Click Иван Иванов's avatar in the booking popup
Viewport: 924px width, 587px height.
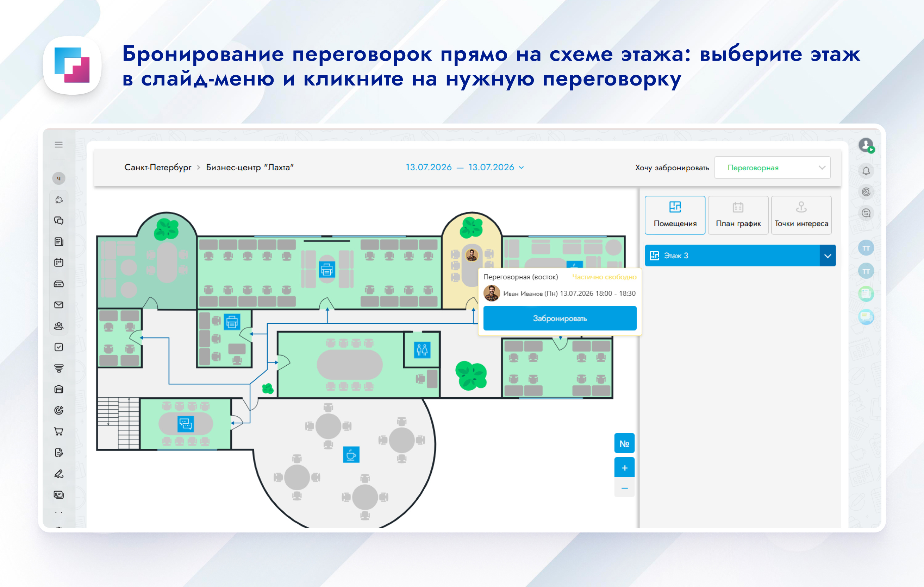(x=492, y=293)
